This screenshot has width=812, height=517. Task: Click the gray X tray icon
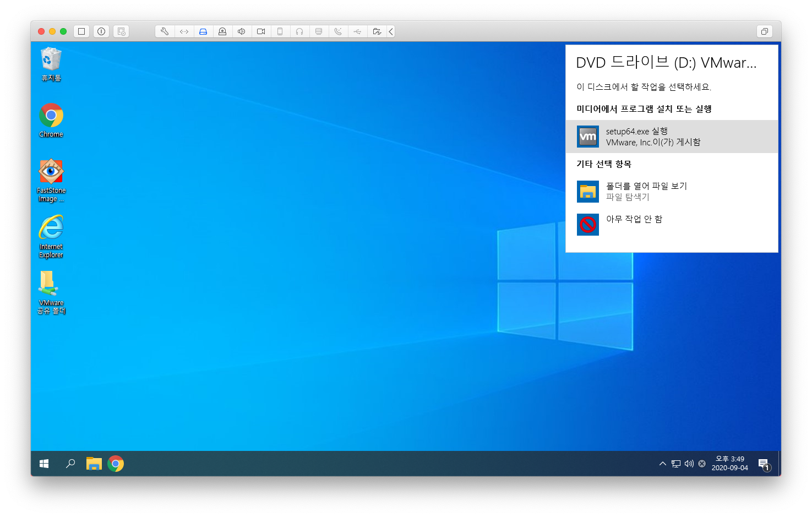702,464
